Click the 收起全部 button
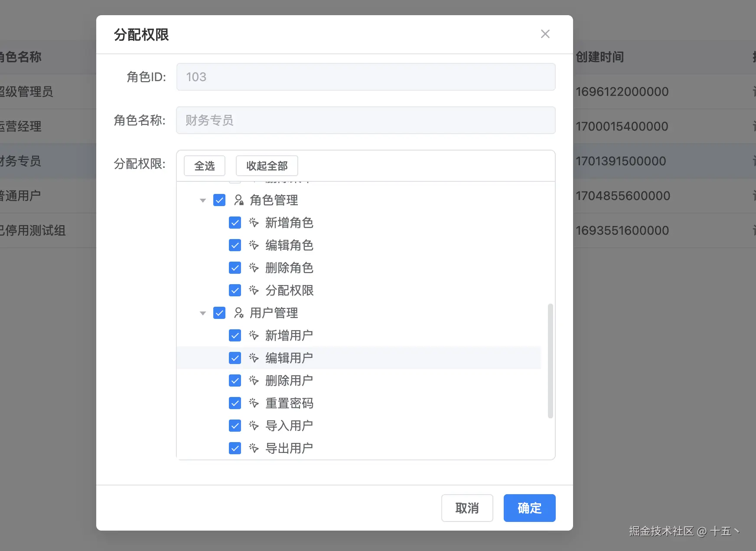This screenshot has width=756, height=551. tap(267, 166)
